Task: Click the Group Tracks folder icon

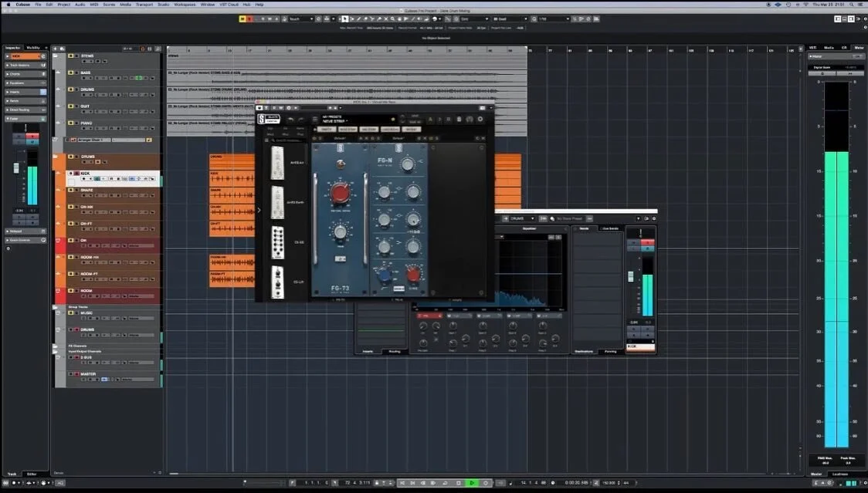Action: [56, 306]
